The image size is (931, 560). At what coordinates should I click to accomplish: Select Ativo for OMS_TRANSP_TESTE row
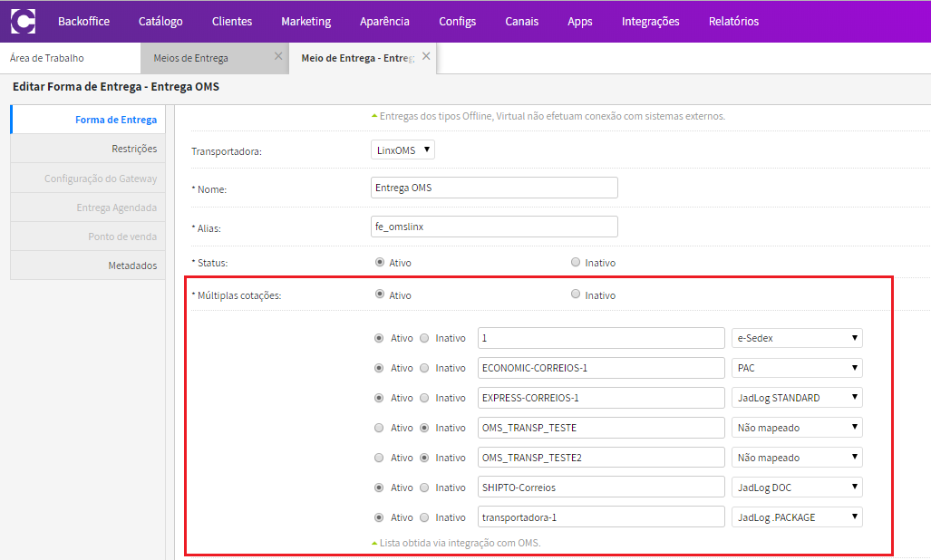click(x=379, y=428)
